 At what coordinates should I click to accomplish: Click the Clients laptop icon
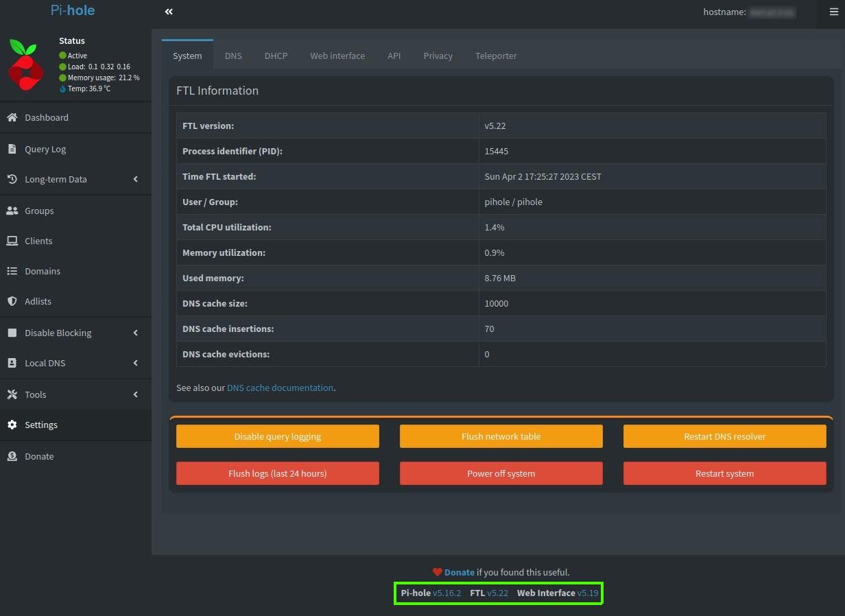[x=12, y=241]
